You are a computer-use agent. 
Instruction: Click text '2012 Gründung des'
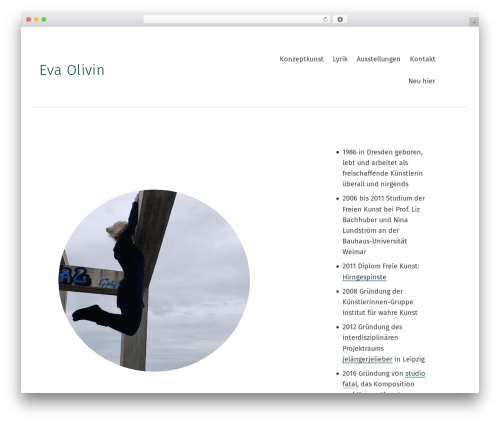pos(372,327)
